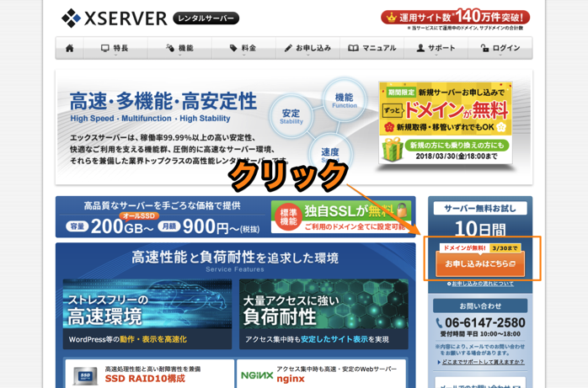Screen dimensions: 588x388
Task: Click the 高速性能と負荷耐性を追求した環境 heading
Action: pyautogui.click(x=235, y=258)
